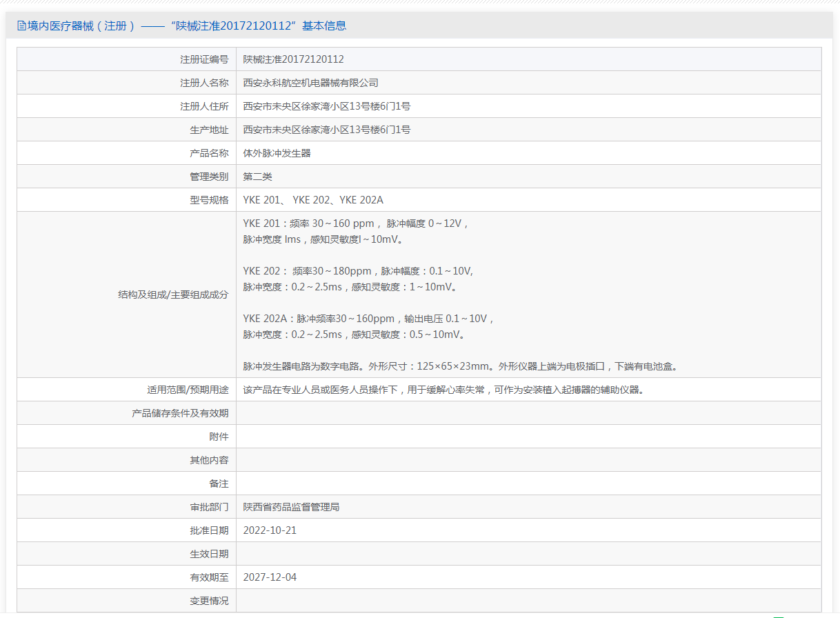840x618 pixels.
Task: Click the 注册人名称 label
Action: tap(204, 83)
